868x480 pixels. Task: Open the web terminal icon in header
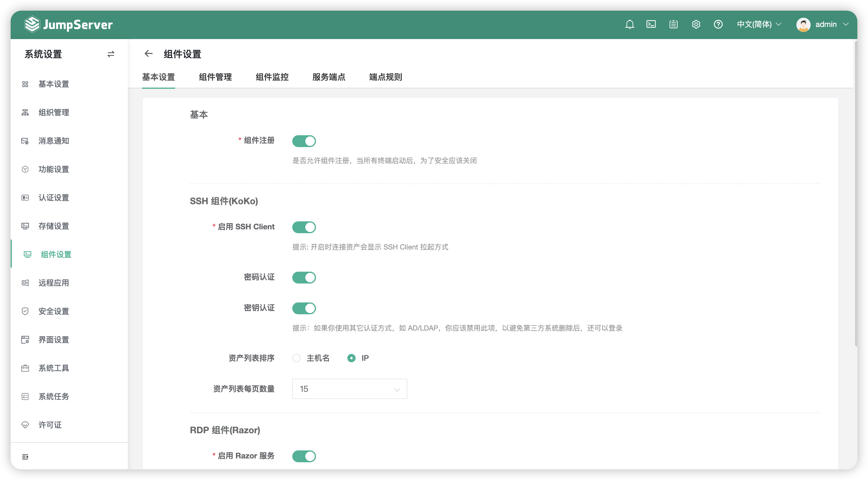651,24
